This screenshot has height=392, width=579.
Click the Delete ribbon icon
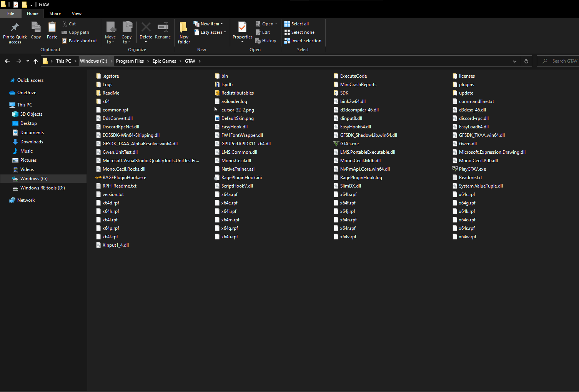[x=146, y=28]
